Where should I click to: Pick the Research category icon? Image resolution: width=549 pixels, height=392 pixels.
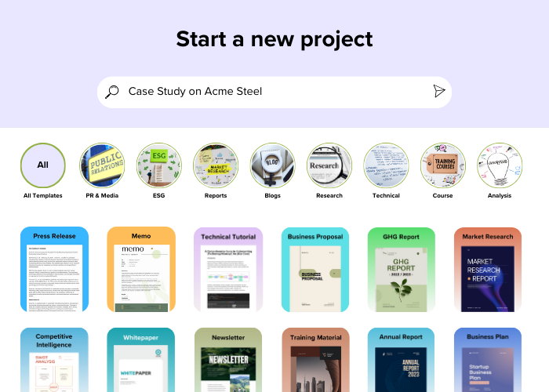(x=329, y=165)
